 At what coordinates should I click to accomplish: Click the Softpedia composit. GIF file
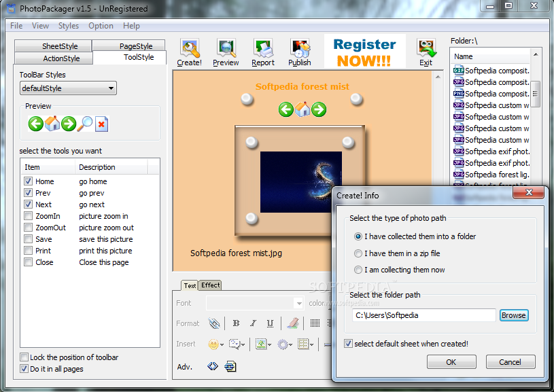point(491,71)
